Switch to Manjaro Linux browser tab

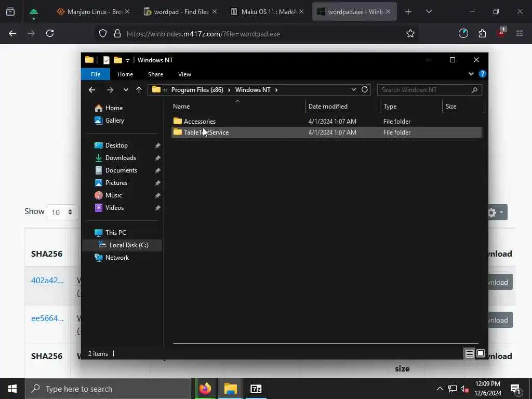click(x=94, y=12)
